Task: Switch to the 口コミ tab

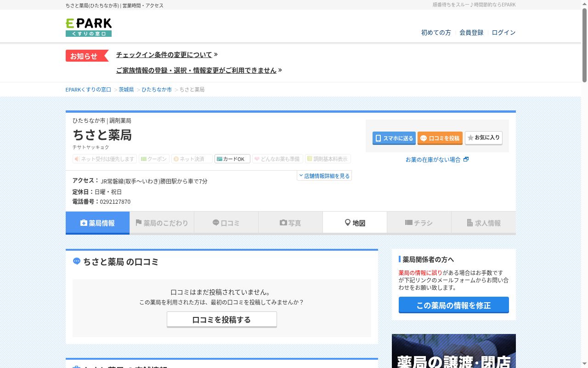Action: (226, 223)
